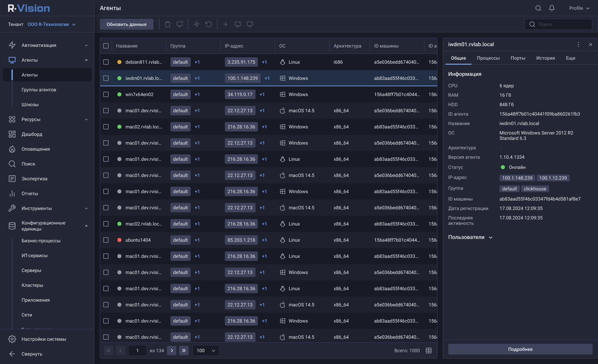Switch to История tab
This screenshot has height=364, width=598.
546,58
